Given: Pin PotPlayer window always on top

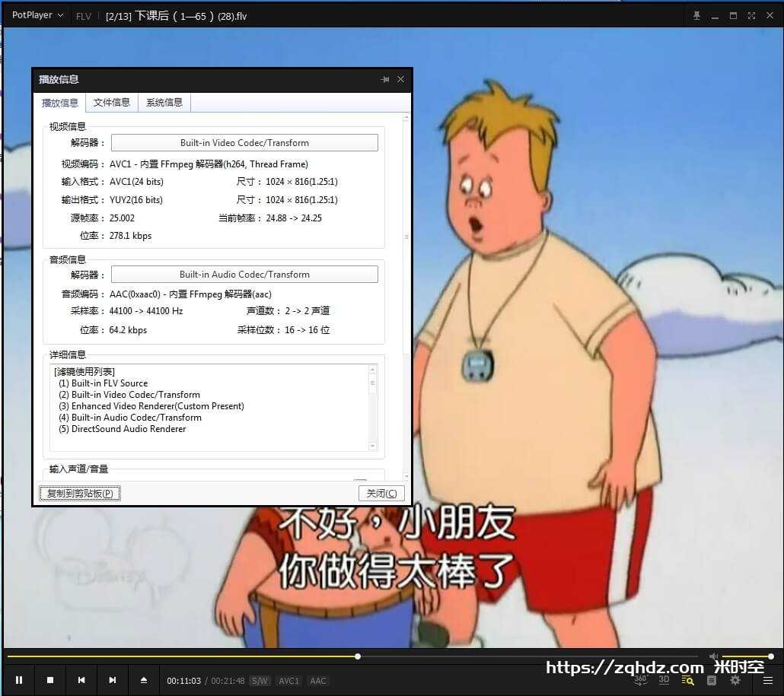Looking at the screenshot, I should (x=696, y=15).
